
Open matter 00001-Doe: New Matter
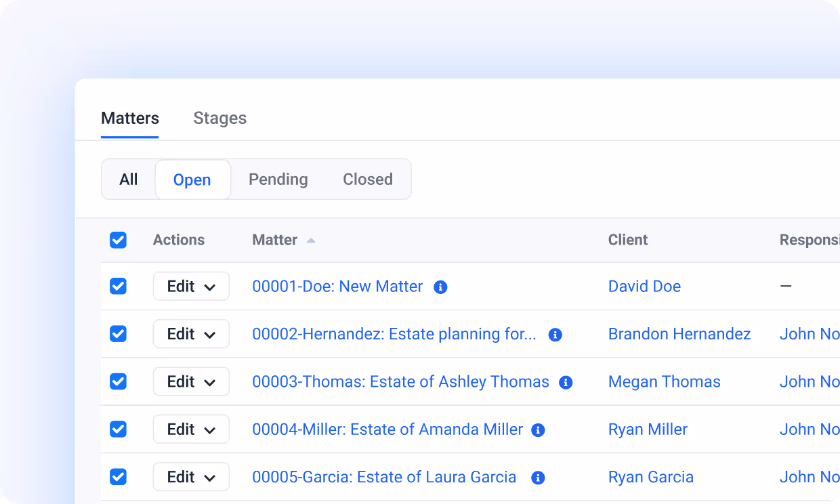pos(337,287)
